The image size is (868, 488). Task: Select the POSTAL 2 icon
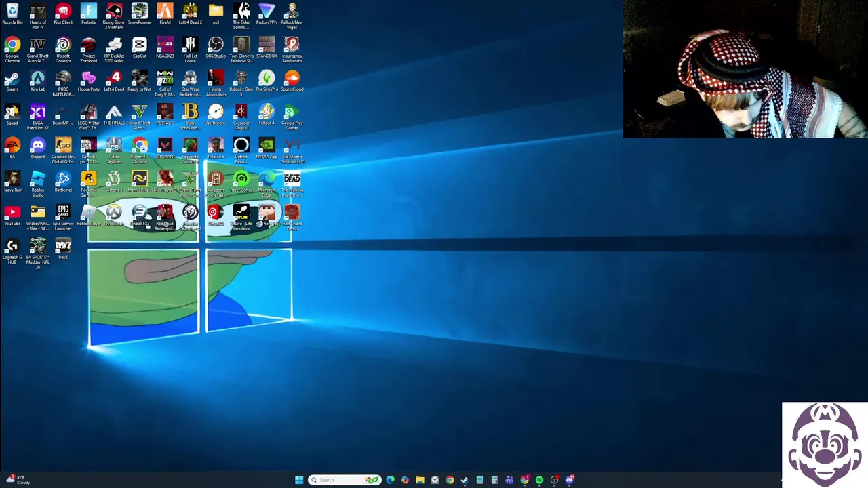pos(165,115)
